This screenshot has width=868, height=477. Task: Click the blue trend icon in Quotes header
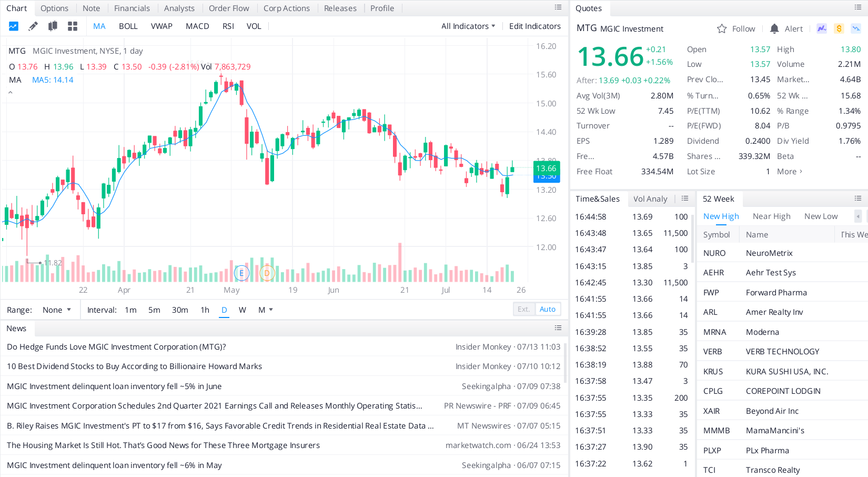pos(856,28)
